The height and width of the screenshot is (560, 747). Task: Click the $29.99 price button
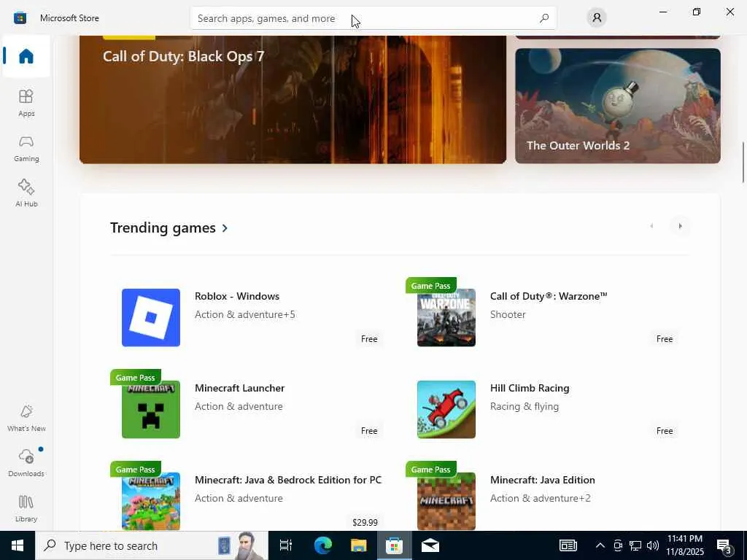[365, 522]
